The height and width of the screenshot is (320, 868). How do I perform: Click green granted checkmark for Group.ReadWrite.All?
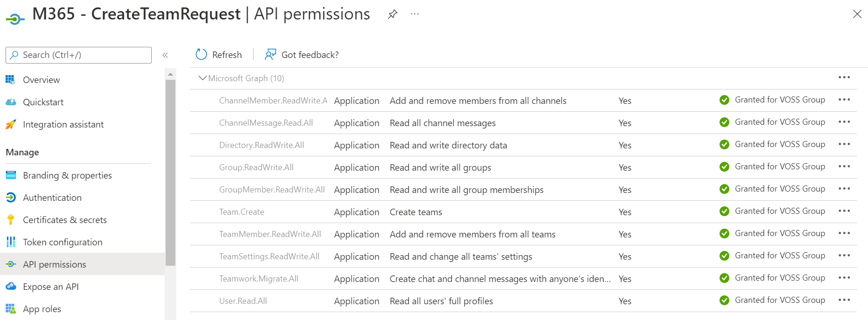tap(724, 167)
